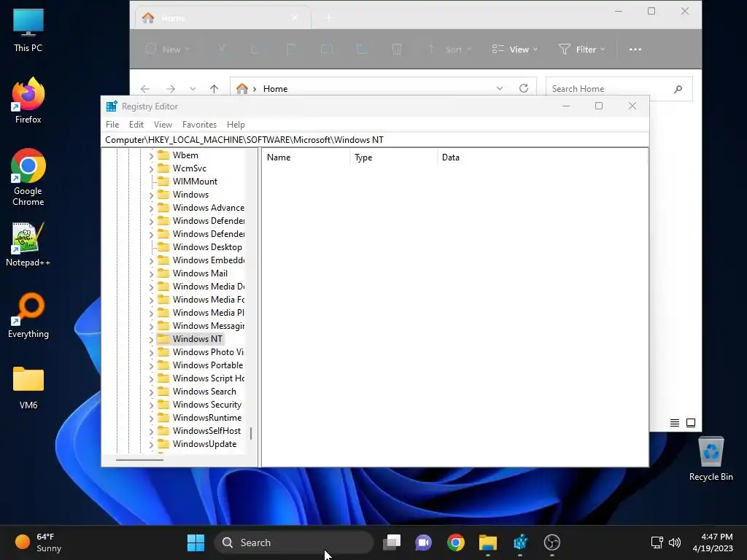Viewport: 747px width, 560px height.
Task: Click the registry tree vertical scrollbar thumb
Action: coord(251,433)
